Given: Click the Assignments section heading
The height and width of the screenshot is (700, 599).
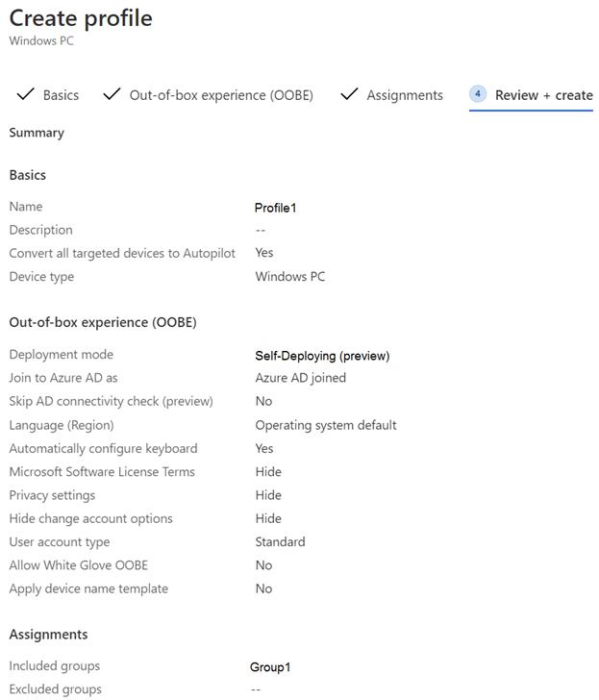Looking at the screenshot, I should click(48, 635).
